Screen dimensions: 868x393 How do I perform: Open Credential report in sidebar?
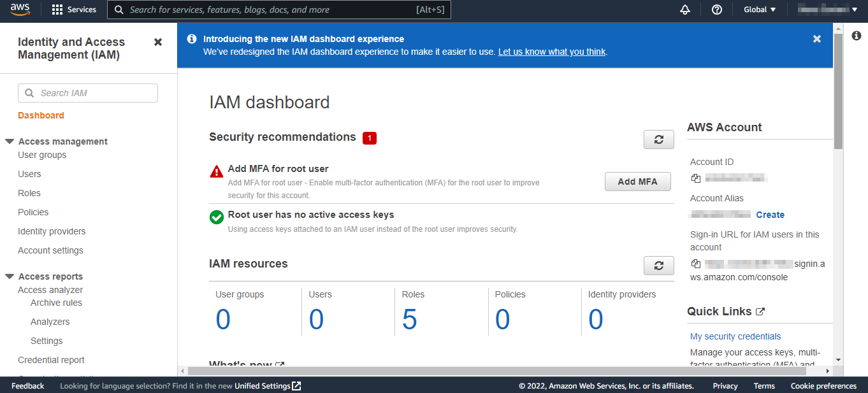pos(51,360)
